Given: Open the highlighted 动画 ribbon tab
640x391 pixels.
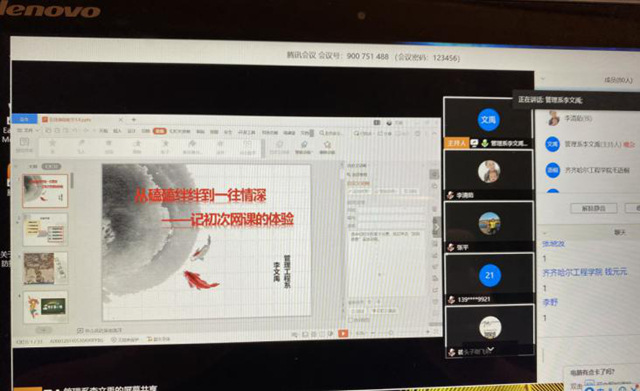Looking at the screenshot, I should click(x=160, y=131).
